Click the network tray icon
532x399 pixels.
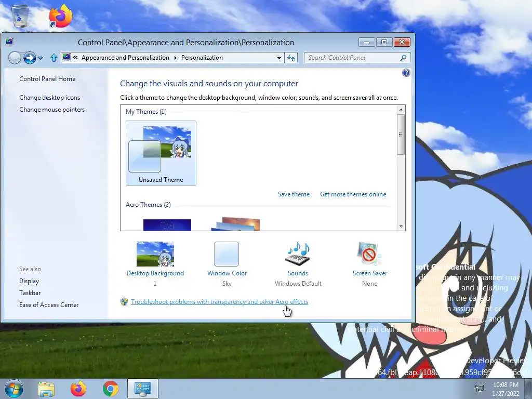[x=480, y=389]
